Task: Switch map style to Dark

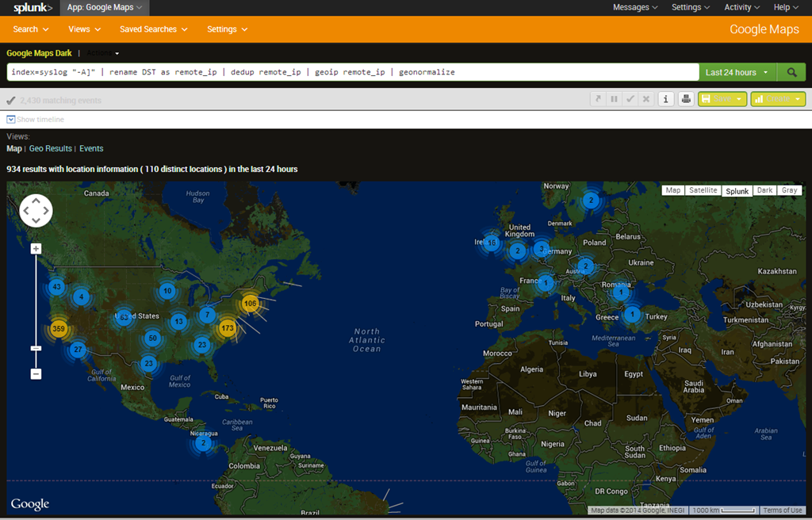Action: pyautogui.click(x=764, y=190)
